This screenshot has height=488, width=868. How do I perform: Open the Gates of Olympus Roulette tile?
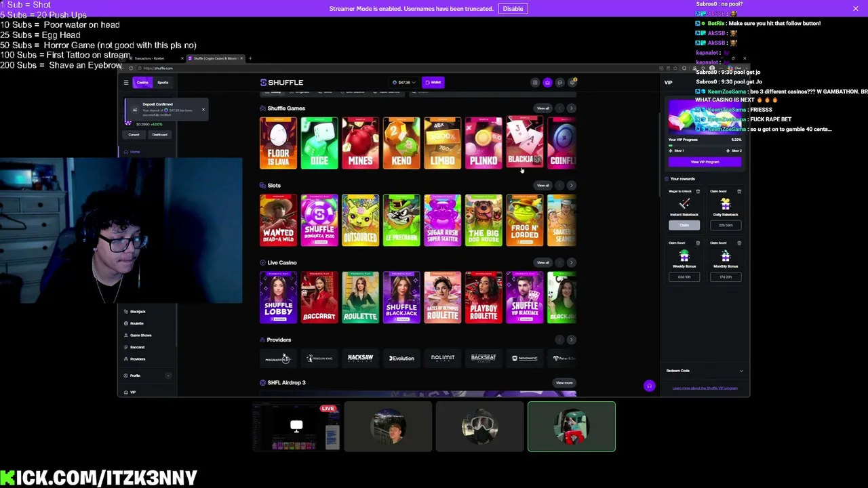pyautogui.click(x=442, y=298)
